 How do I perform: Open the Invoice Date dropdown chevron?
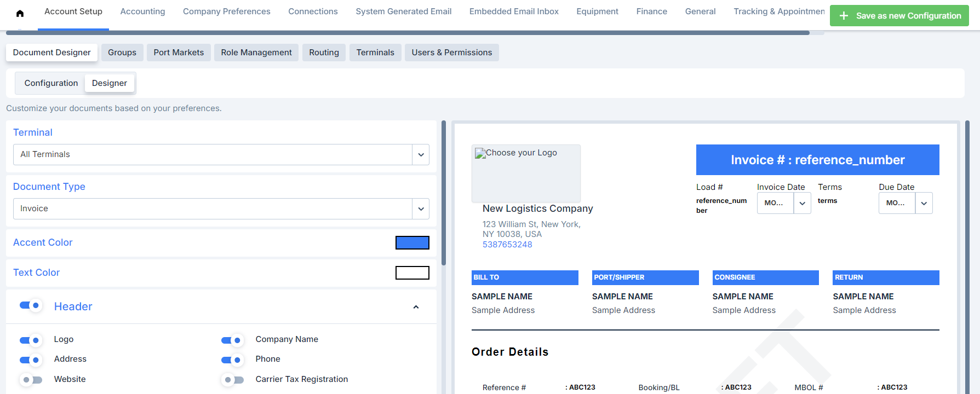click(x=802, y=203)
